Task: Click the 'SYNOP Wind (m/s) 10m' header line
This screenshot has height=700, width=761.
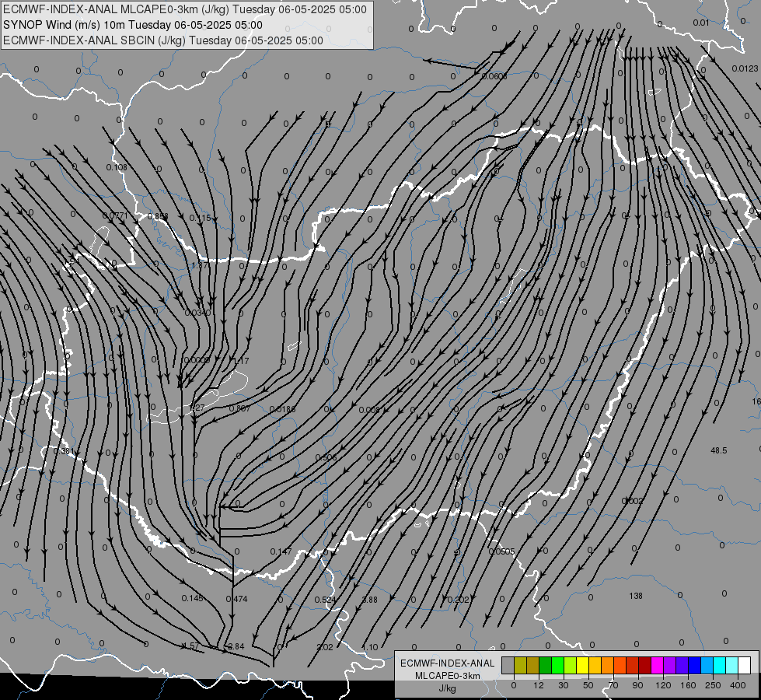Action: [132, 25]
